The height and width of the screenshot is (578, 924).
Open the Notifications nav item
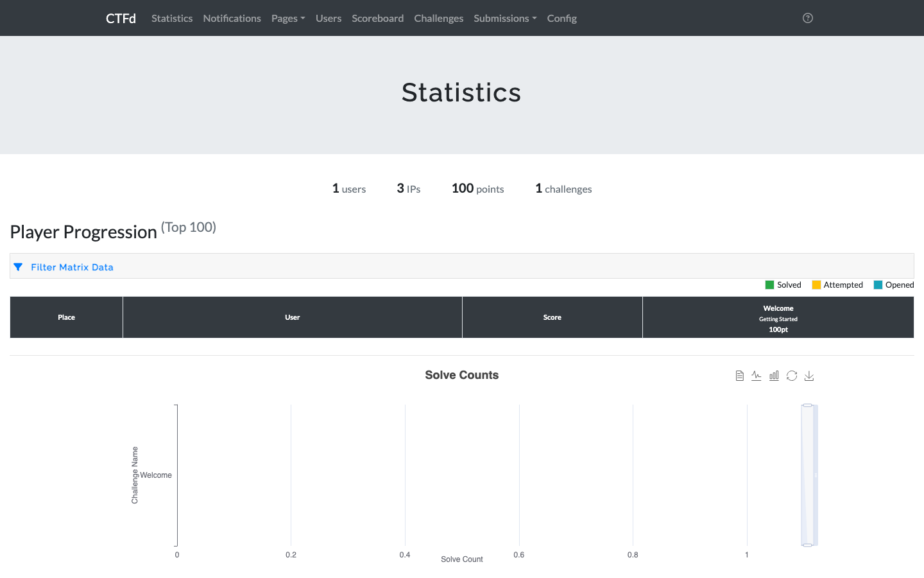tap(232, 18)
